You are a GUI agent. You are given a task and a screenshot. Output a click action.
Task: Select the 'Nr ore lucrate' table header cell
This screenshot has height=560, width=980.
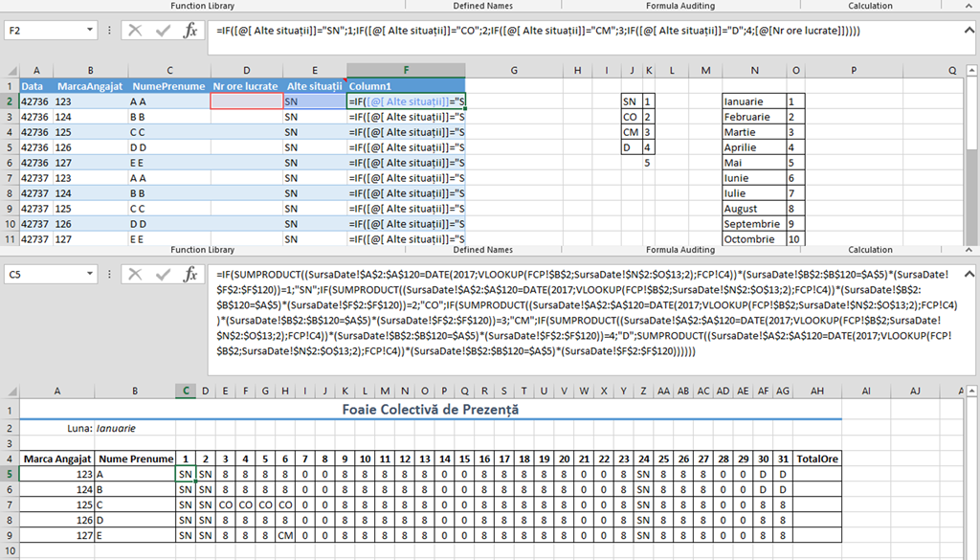(x=246, y=86)
